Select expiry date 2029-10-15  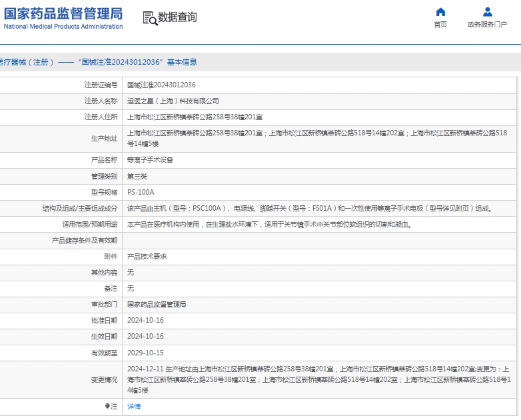145,353
